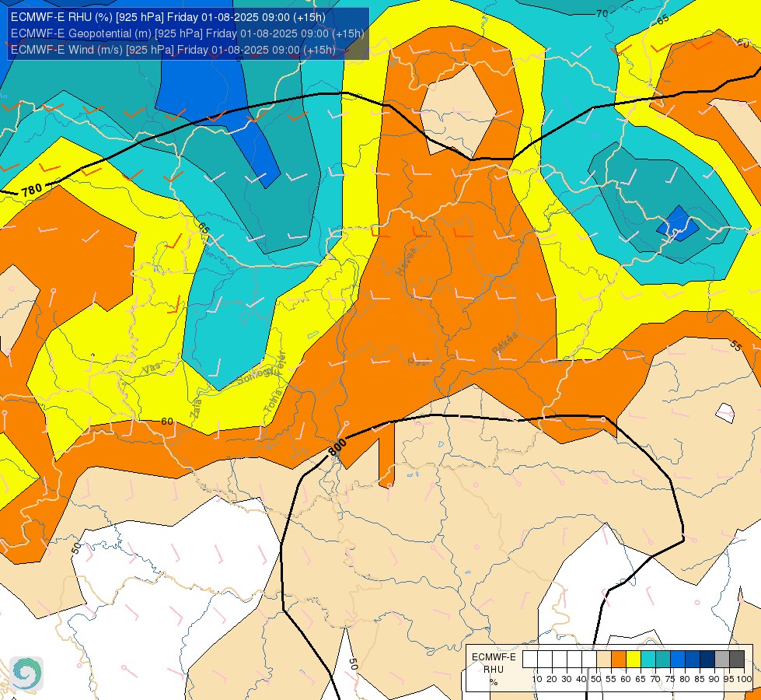Click the 'Somogy' county label on the map
This screenshot has width=761, height=700.
(x=255, y=375)
